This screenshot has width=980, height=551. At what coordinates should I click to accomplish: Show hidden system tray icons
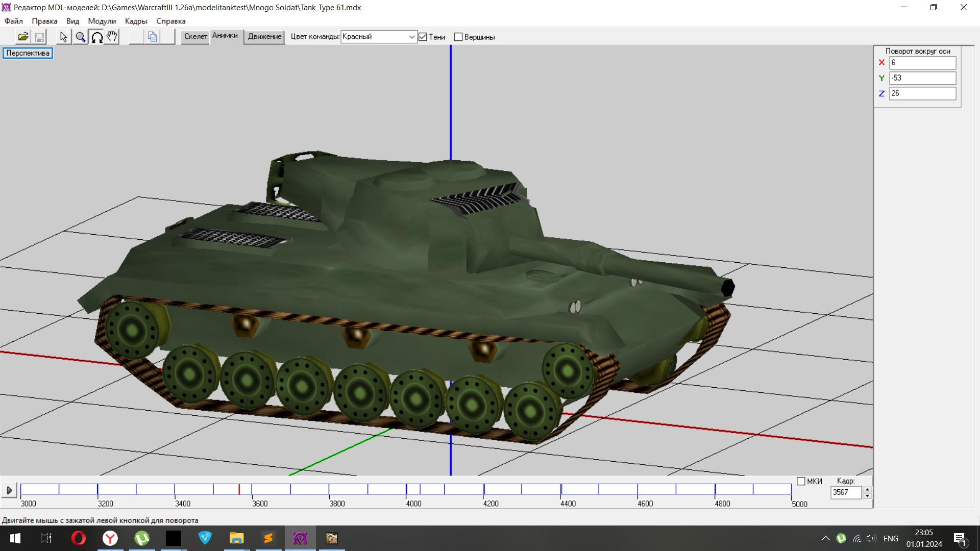click(825, 538)
